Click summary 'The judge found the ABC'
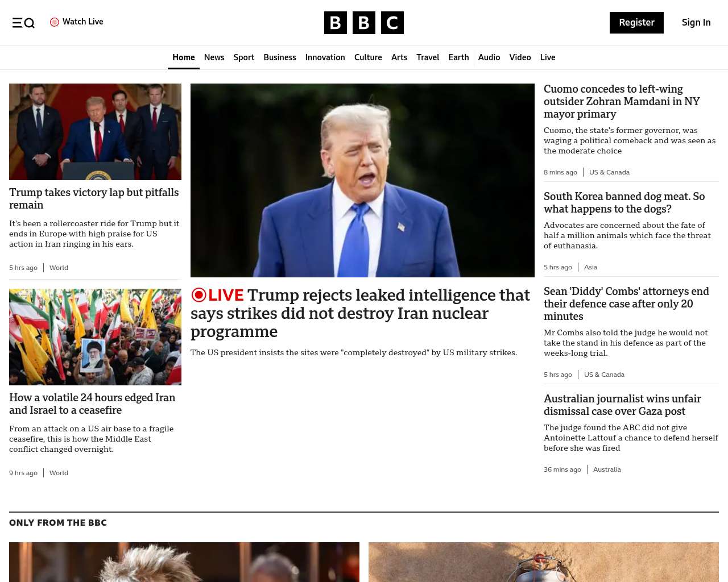 click(x=631, y=438)
